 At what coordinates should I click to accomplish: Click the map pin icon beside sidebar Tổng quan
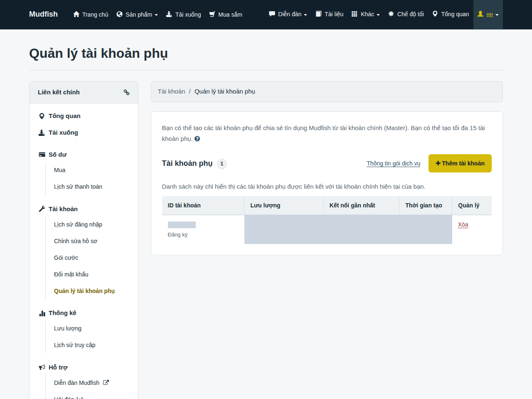pos(42,116)
